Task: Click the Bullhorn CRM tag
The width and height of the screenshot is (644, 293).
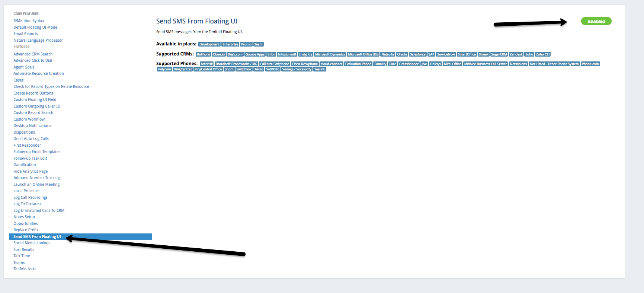Action: (x=204, y=54)
